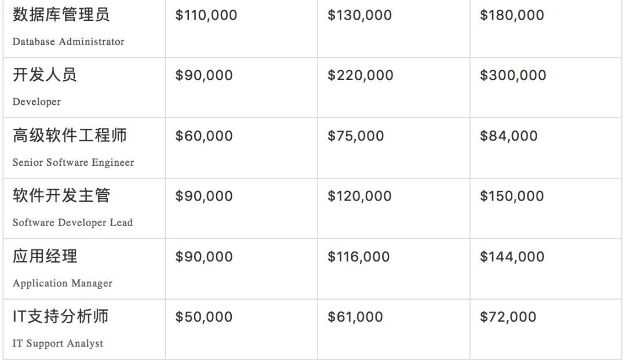Select the $75,000 salary cell

coord(355,136)
